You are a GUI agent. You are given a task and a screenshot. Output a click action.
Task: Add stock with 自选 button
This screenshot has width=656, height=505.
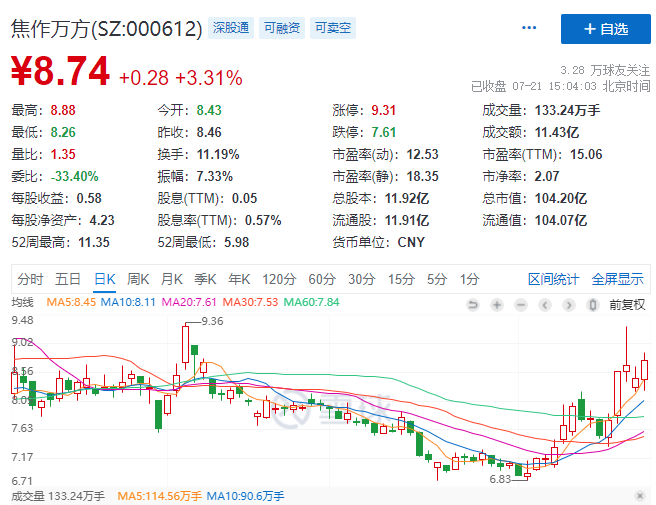[607, 29]
